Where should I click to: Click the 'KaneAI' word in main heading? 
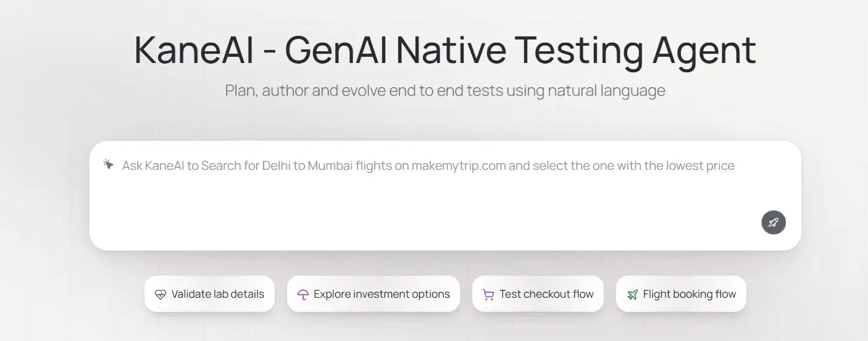pos(194,51)
